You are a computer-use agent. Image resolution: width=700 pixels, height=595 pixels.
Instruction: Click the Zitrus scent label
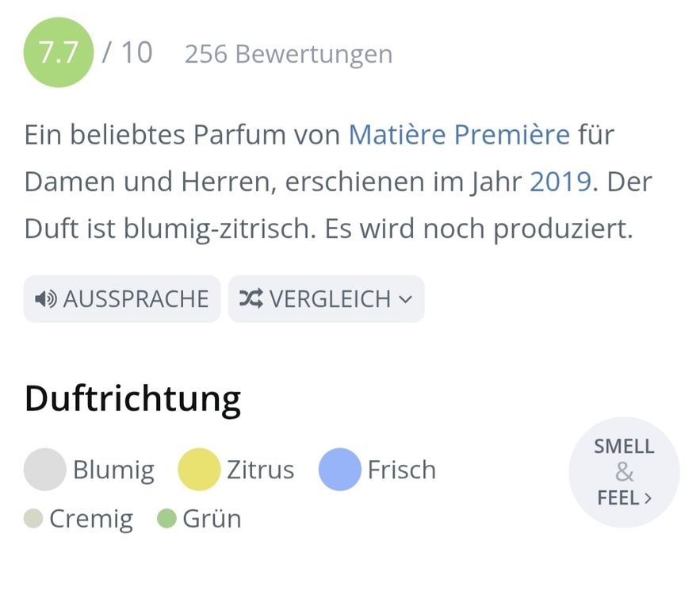point(261,470)
